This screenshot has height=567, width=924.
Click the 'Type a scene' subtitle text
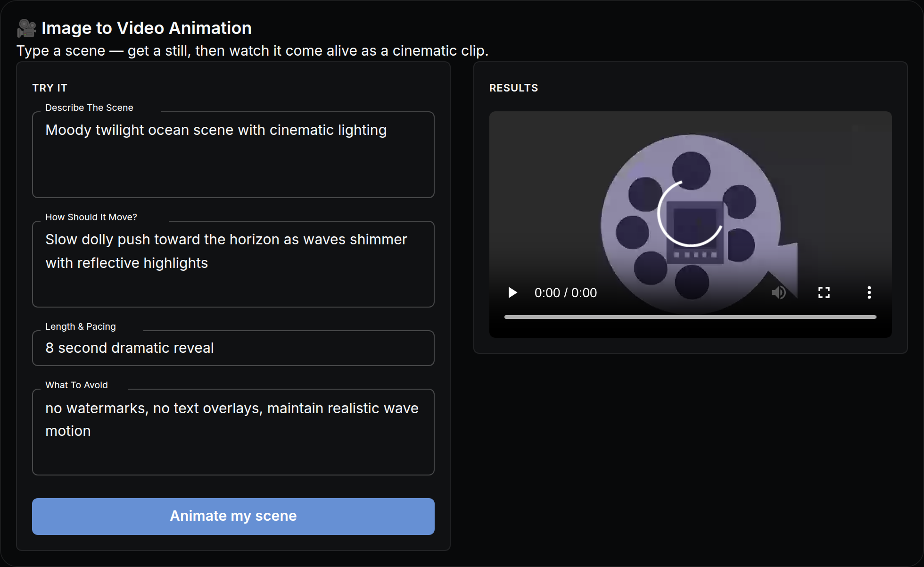coord(253,50)
